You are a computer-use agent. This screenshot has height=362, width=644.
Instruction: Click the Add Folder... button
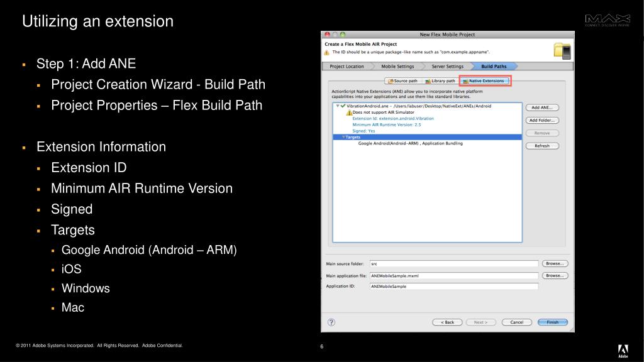[542, 120]
